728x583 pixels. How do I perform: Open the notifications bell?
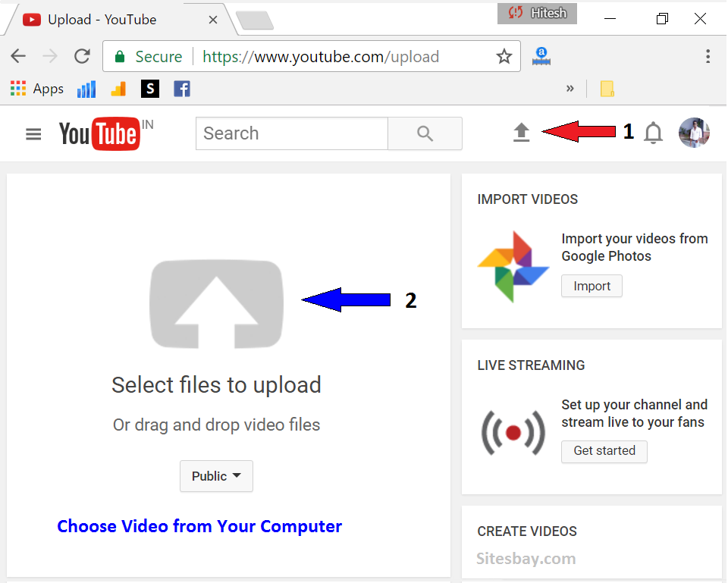tap(653, 133)
